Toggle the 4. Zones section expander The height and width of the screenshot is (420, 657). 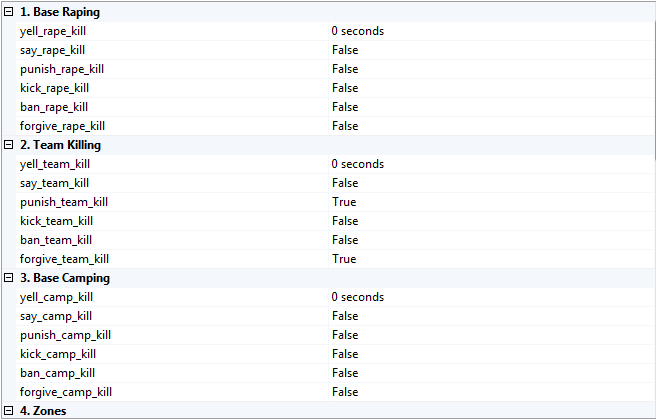point(9,411)
